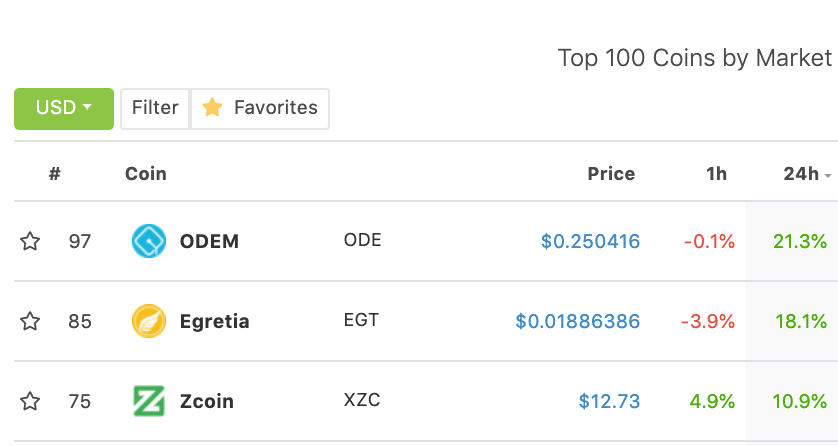This screenshot has height=446, width=838.
Task: Sort by the Coin column header
Action: (x=145, y=174)
